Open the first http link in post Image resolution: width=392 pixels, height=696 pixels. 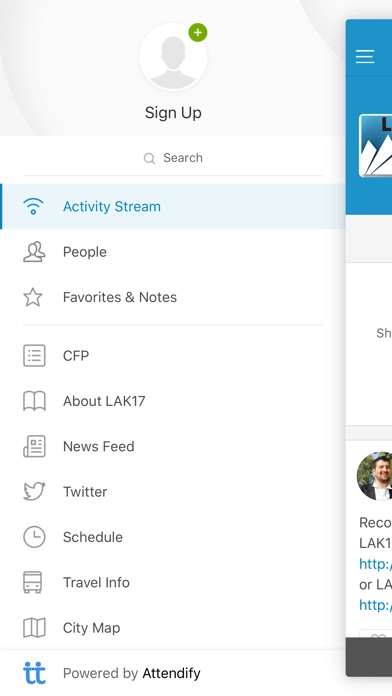coord(376,564)
